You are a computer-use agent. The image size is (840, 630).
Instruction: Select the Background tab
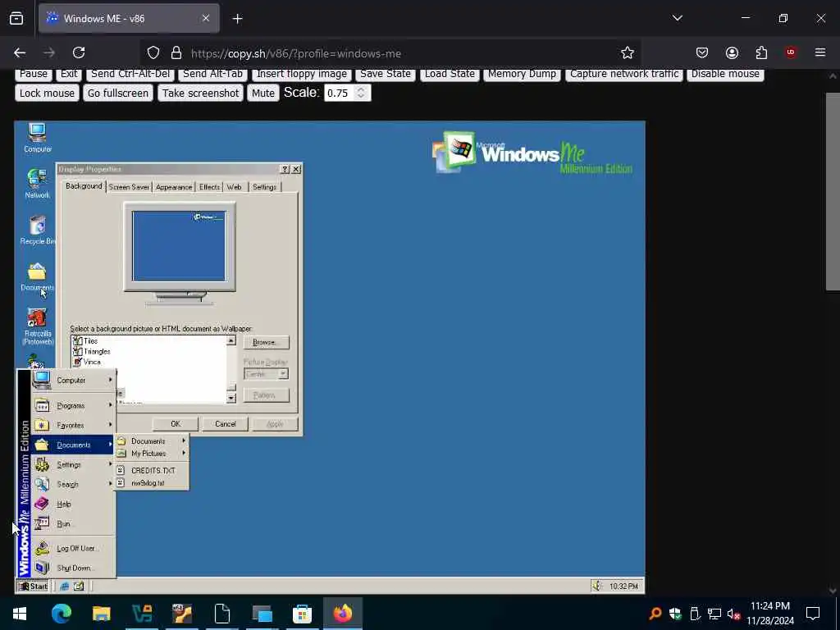tap(84, 186)
